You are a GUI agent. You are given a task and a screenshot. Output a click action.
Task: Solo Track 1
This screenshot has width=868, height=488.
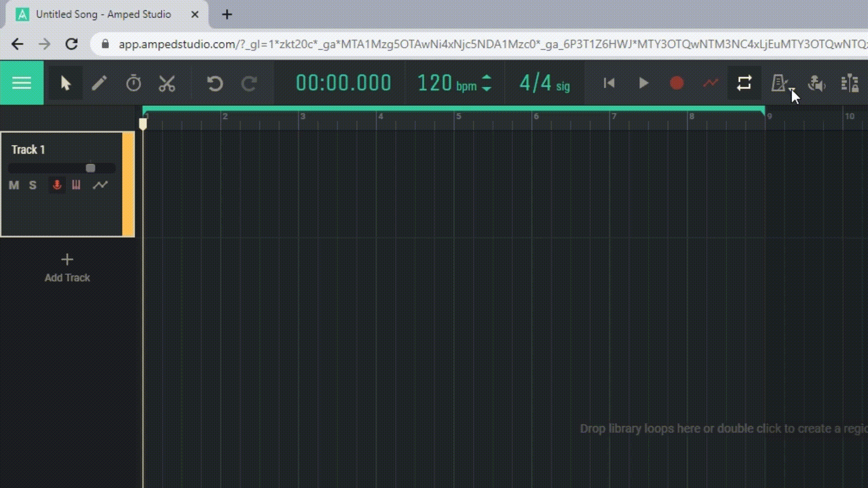(x=33, y=185)
